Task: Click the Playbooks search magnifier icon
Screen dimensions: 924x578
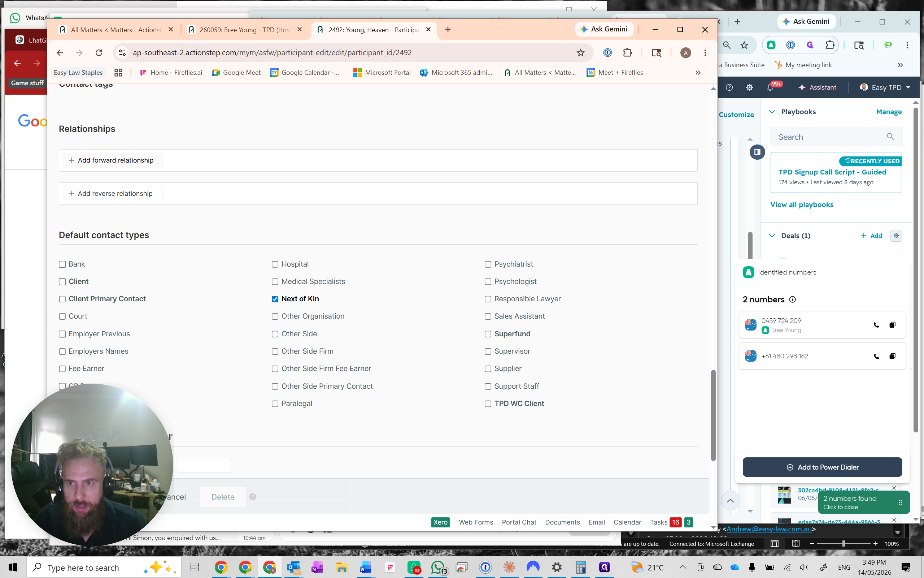Action: click(x=890, y=137)
